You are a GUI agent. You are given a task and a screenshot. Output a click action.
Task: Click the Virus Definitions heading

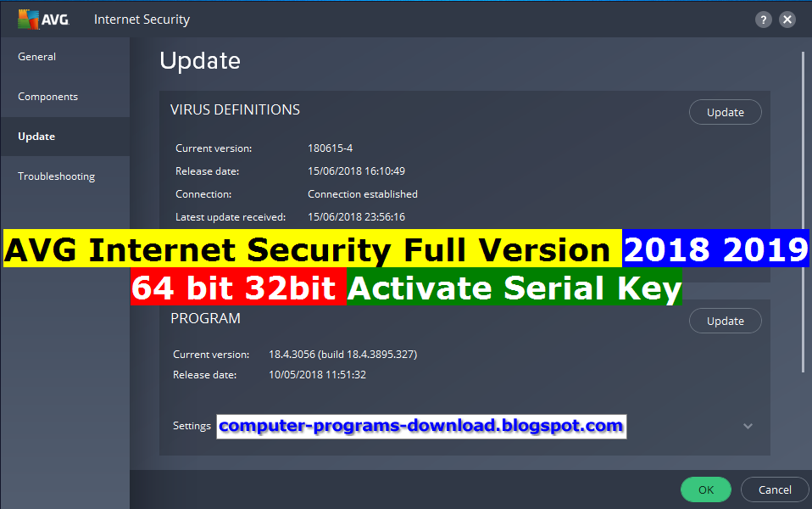point(235,110)
